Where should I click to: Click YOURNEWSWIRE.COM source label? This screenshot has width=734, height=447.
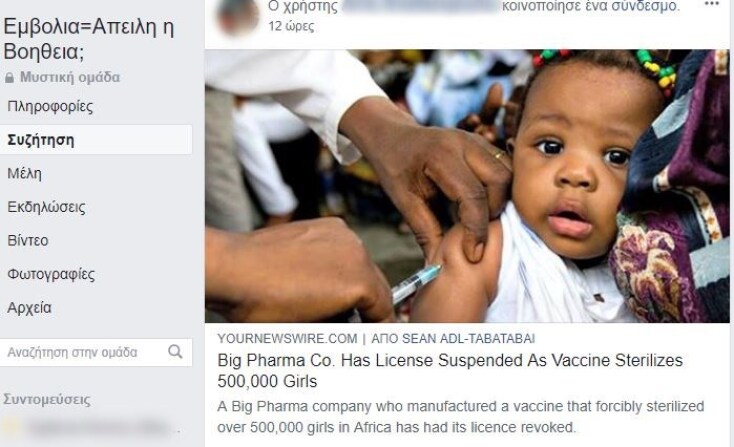[287, 338]
